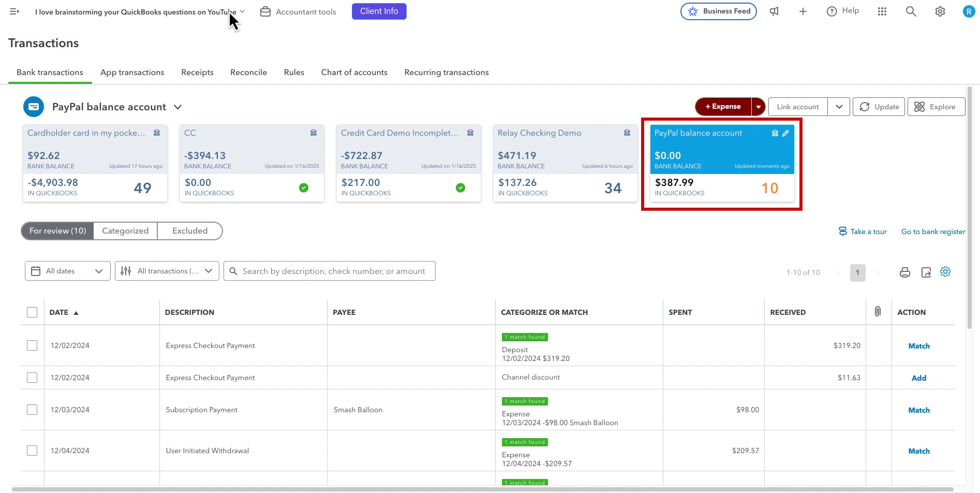Add the Channel discount $11.63 transaction
Viewport: 980px width, 493px height.
(919, 378)
